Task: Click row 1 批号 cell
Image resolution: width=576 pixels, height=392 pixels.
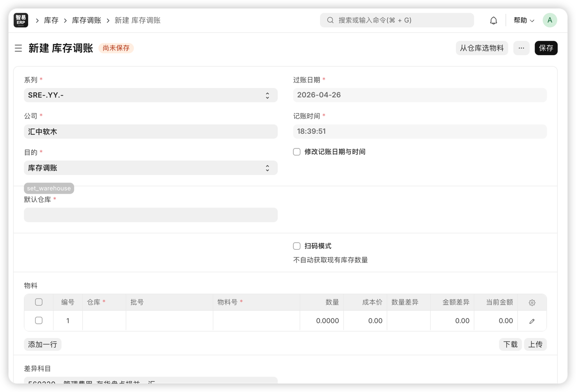Action: pos(170,321)
